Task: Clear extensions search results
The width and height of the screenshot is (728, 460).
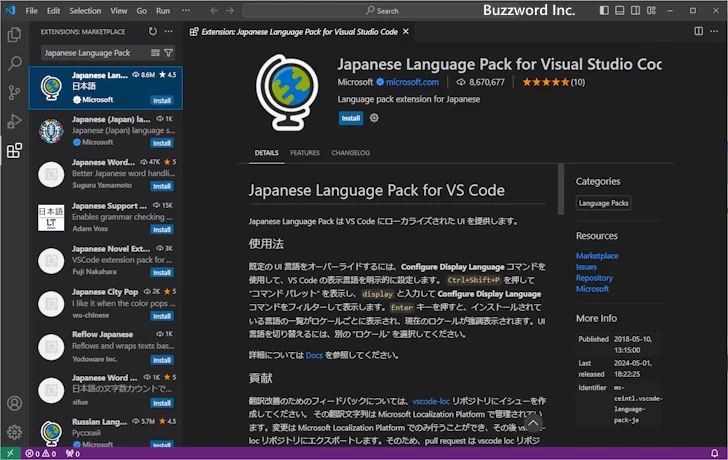Action: tap(155, 53)
